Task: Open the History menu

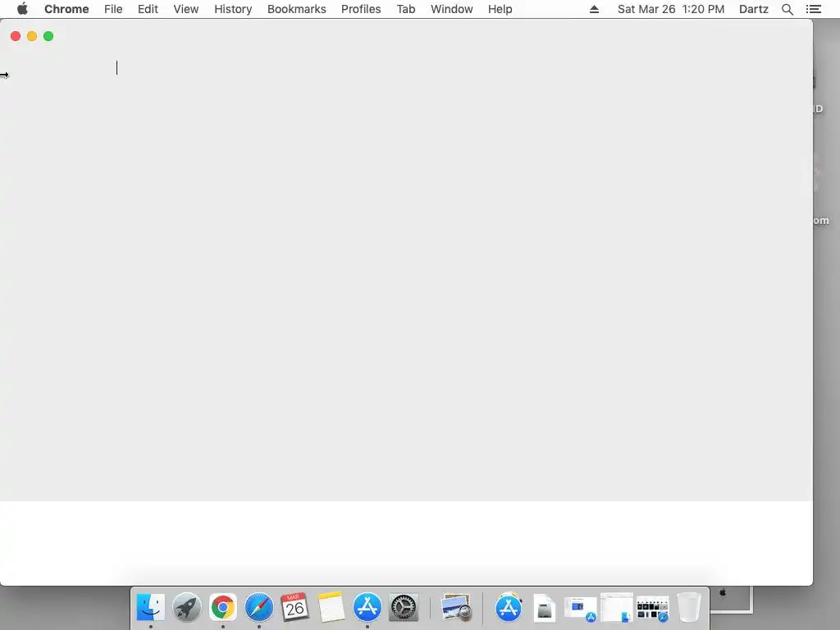Action: point(233,9)
